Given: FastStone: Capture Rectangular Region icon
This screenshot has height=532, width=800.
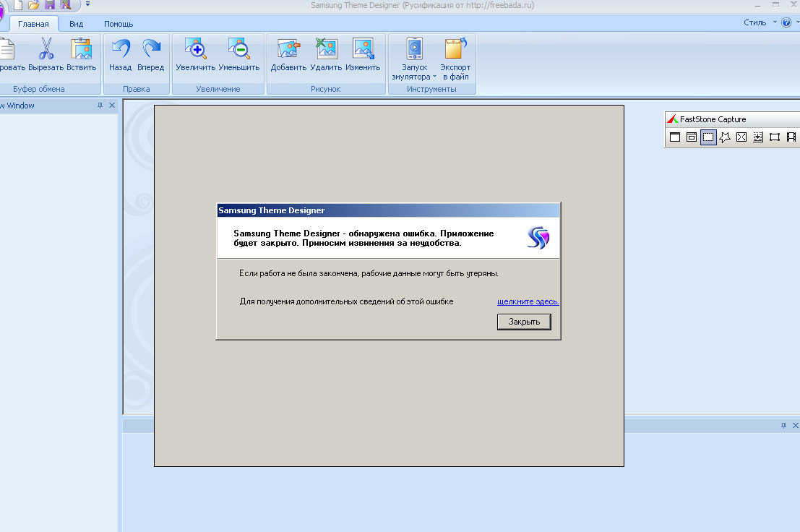Looking at the screenshot, I should tap(708, 137).
